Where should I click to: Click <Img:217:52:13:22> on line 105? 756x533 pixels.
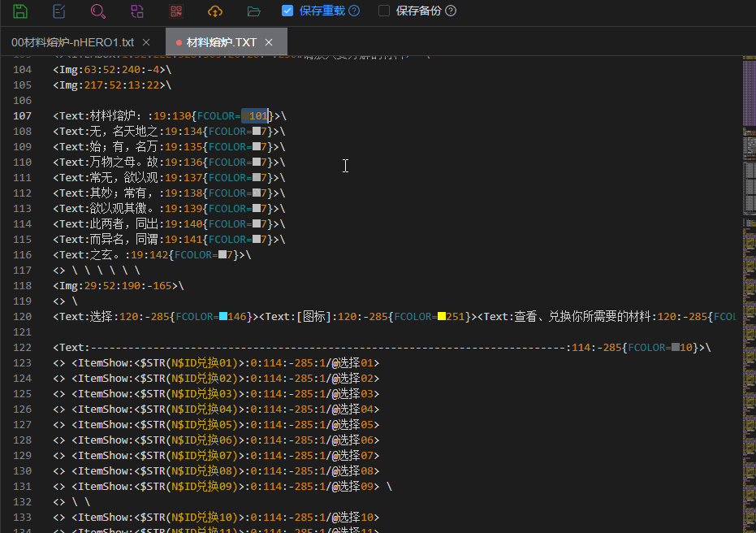tap(109, 84)
